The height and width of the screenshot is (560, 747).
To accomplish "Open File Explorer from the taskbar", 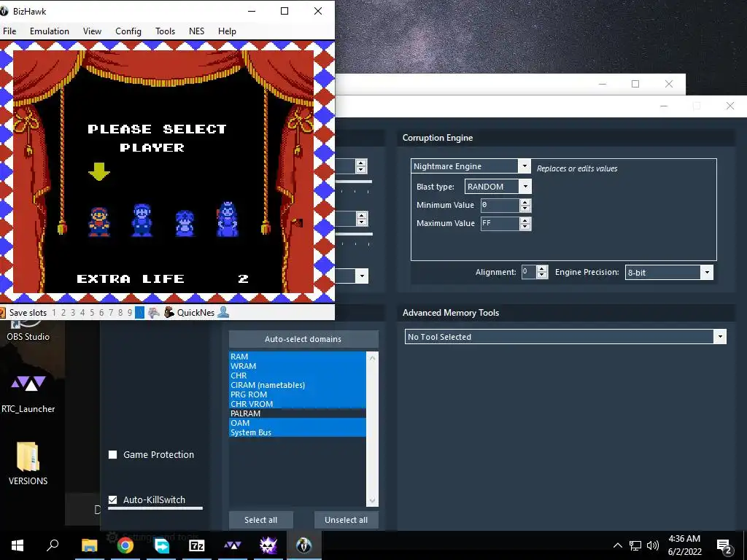I will pyautogui.click(x=89, y=545).
